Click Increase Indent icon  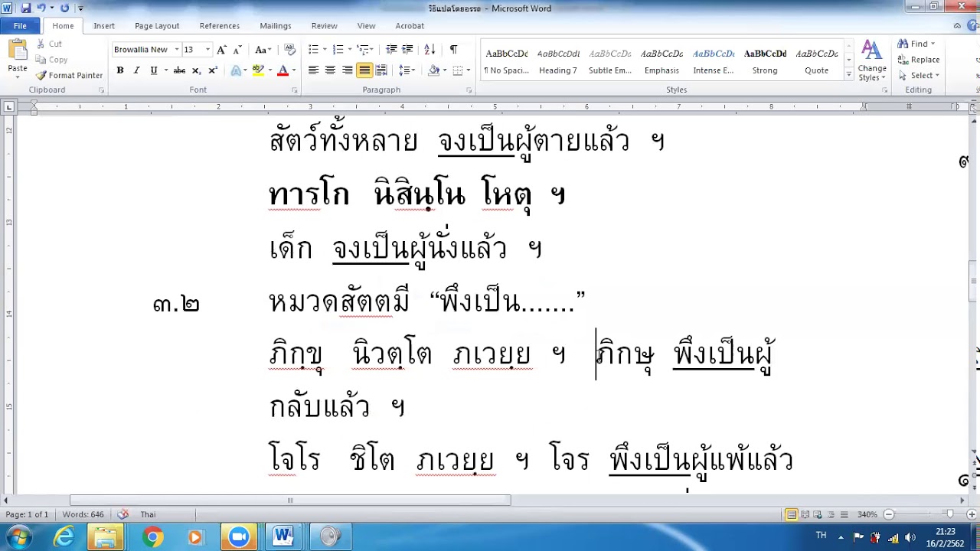point(407,50)
